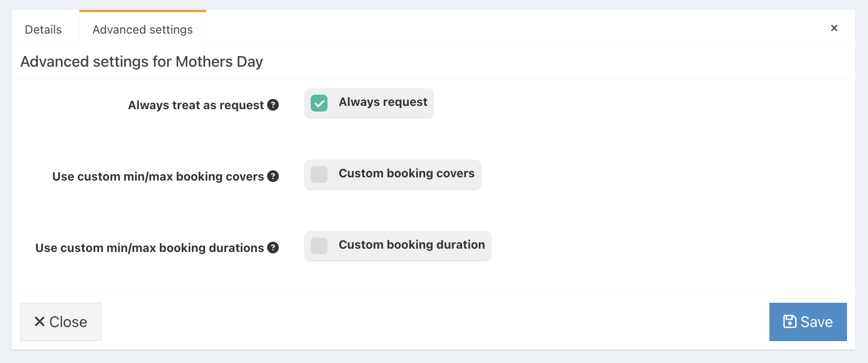The image size is (868, 363).
Task: Close the advanced settings dialog
Action: tap(60, 321)
